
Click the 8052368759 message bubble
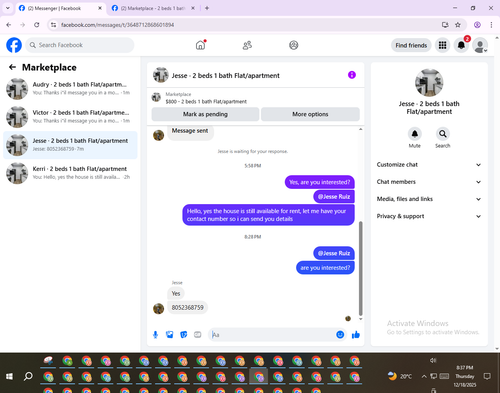pyautogui.click(x=187, y=307)
